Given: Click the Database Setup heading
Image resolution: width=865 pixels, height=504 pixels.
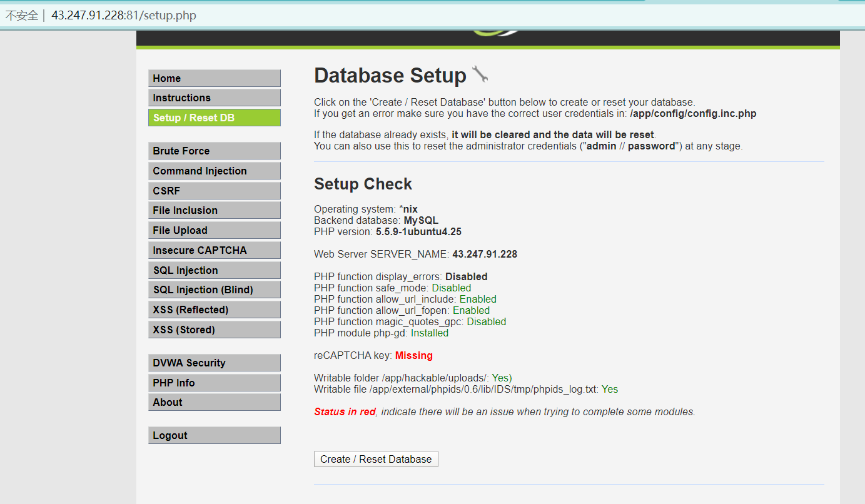Looking at the screenshot, I should 390,76.
